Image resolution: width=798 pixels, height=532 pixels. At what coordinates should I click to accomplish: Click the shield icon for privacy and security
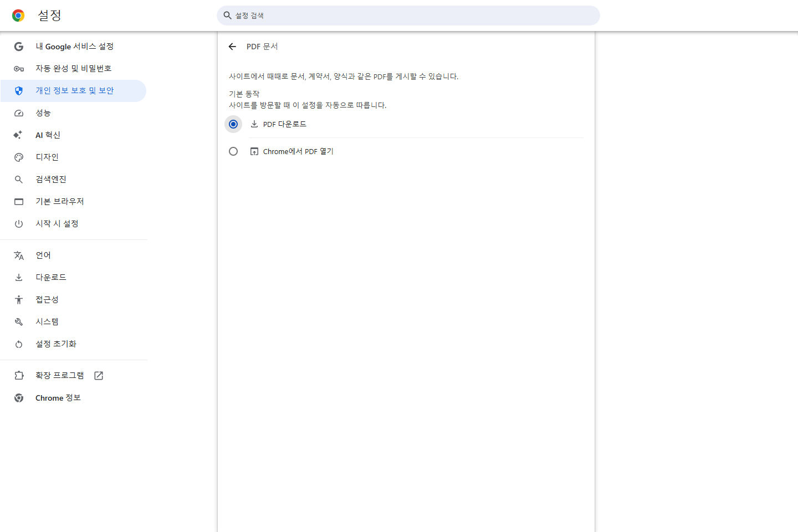point(19,91)
